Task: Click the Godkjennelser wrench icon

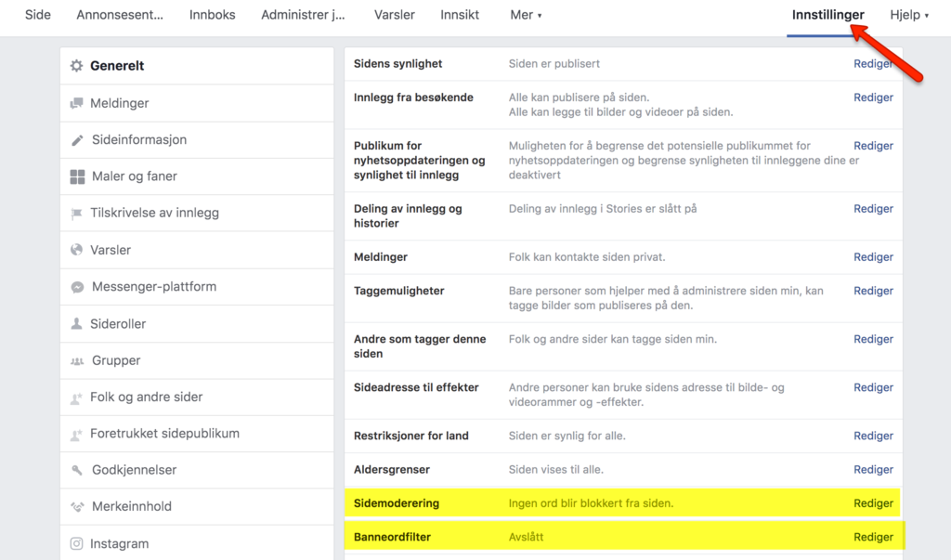Action: pyautogui.click(x=77, y=470)
